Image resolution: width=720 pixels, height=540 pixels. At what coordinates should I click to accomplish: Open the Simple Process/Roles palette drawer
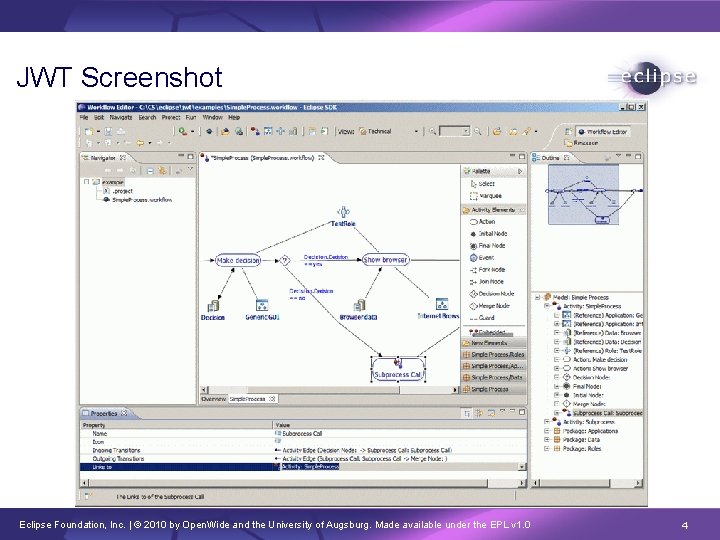pos(494,354)
